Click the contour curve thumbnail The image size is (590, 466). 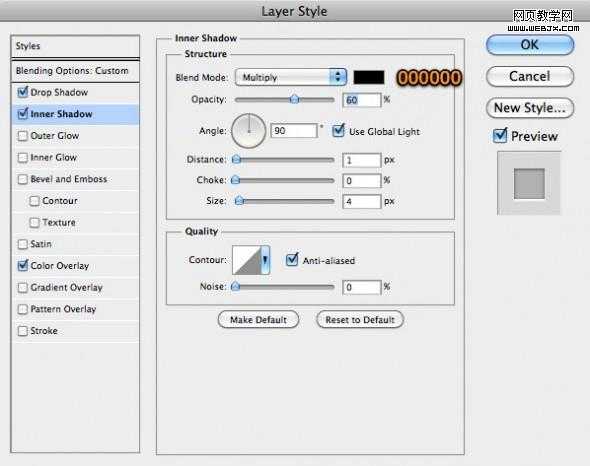(x=247, y=260)
